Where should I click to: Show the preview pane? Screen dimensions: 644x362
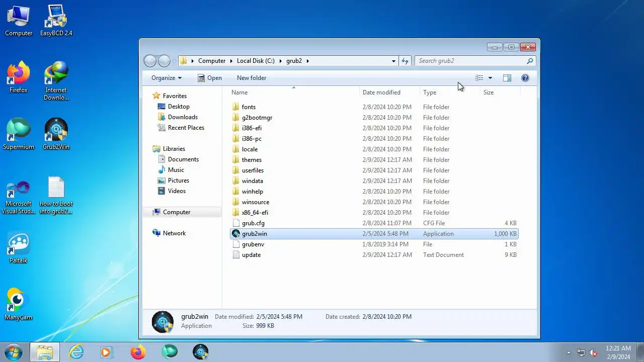(x=507, y=78)
